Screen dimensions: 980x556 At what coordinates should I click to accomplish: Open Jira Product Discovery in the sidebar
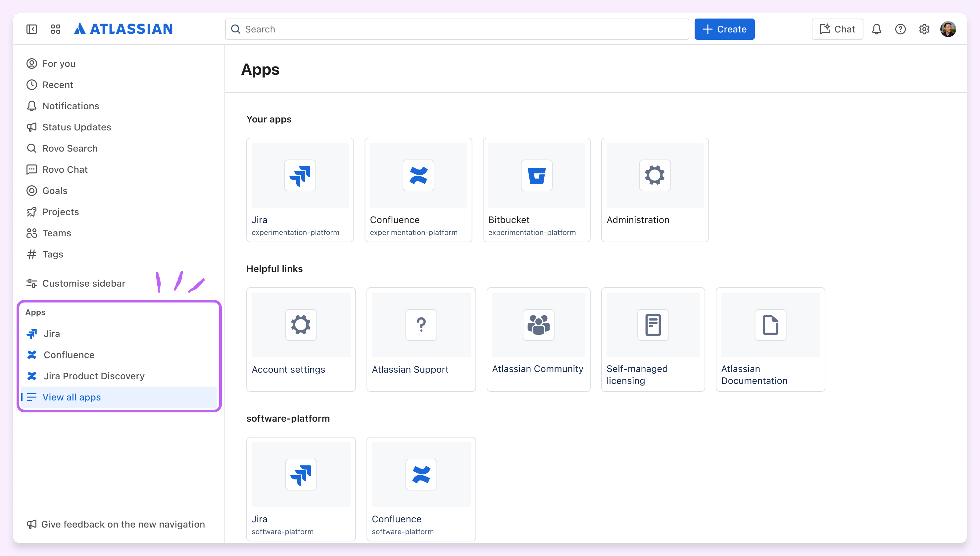tap(94, 376)
